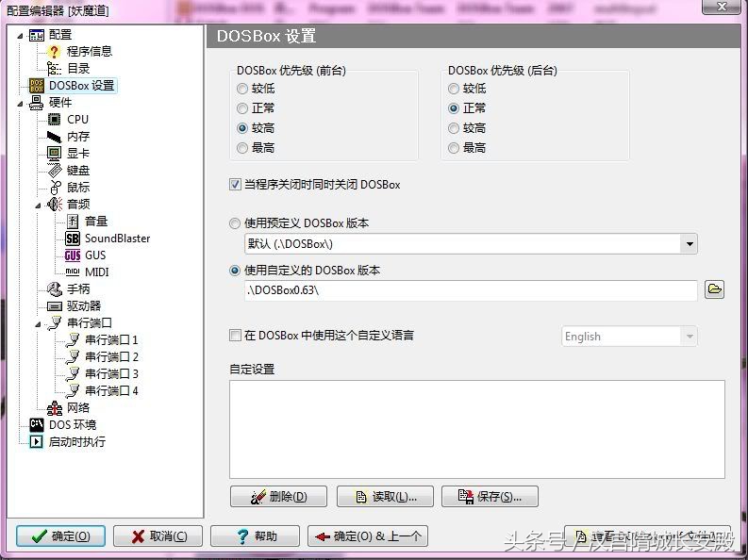Screen dimensions: 748x560
Task: Select 串行端口 3 in the tree
Action: coord(111,374)
